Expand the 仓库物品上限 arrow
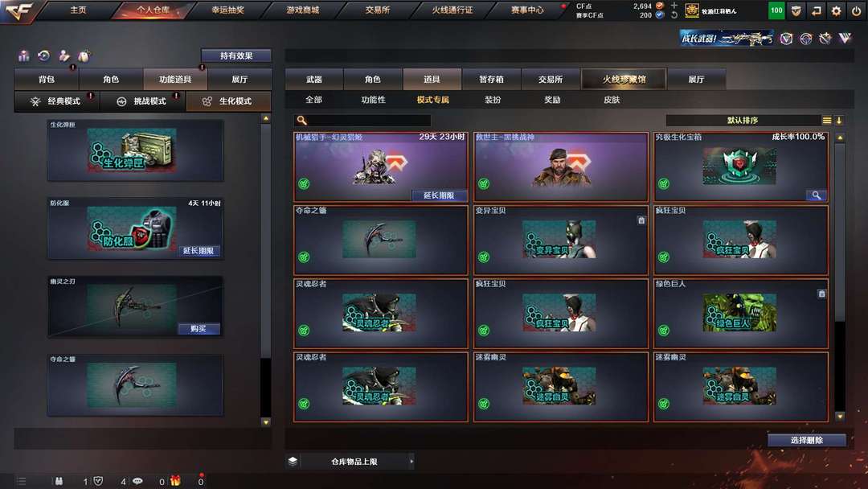The height and width of the screenshot is (489, 868). [411, 462]
